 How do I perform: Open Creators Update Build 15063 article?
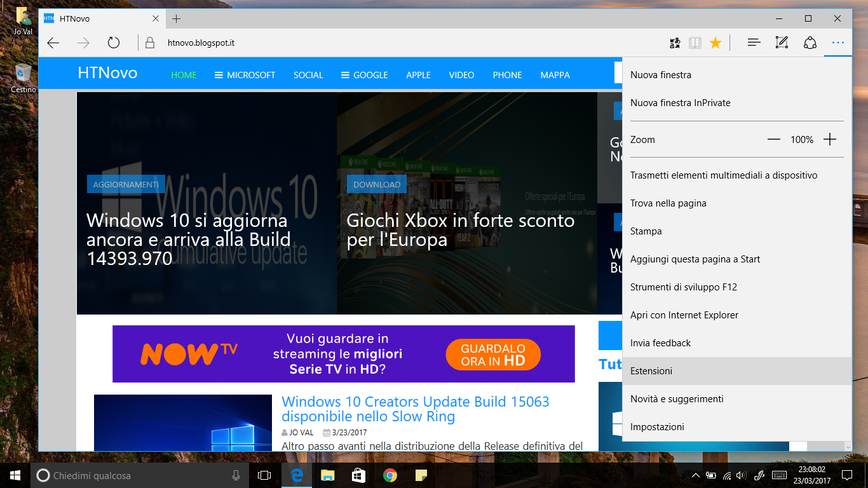coord(416,409)
